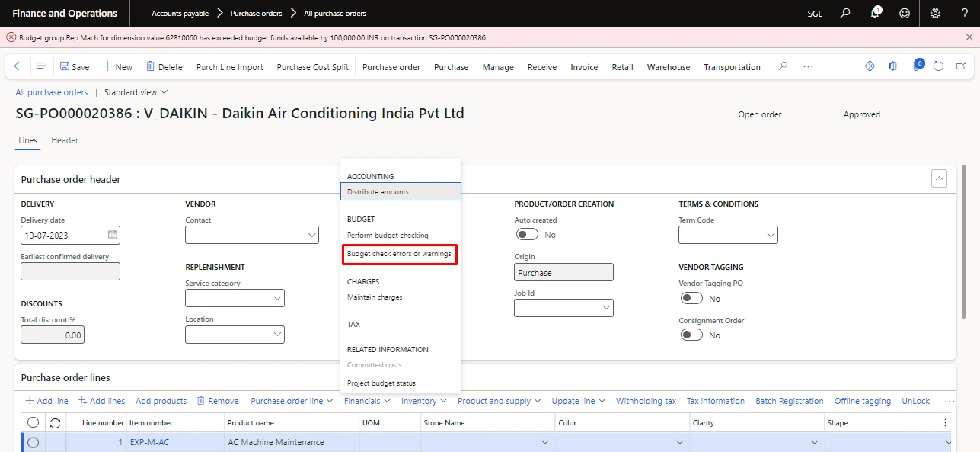Click the Power Apps diamond icon

tap(870, 67)
